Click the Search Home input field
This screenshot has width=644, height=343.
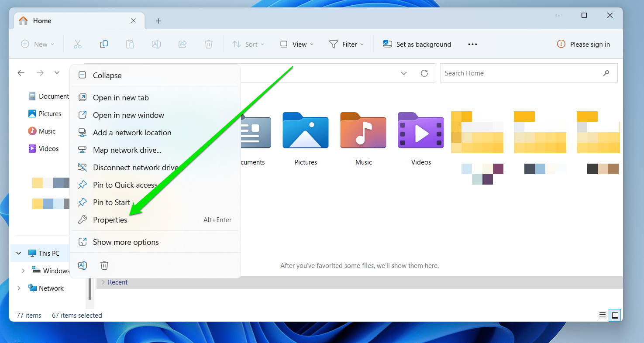[x=522, y=73]
